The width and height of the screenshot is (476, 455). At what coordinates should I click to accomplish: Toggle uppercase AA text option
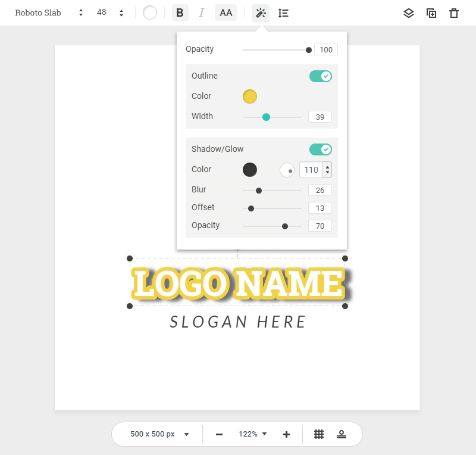226,13
